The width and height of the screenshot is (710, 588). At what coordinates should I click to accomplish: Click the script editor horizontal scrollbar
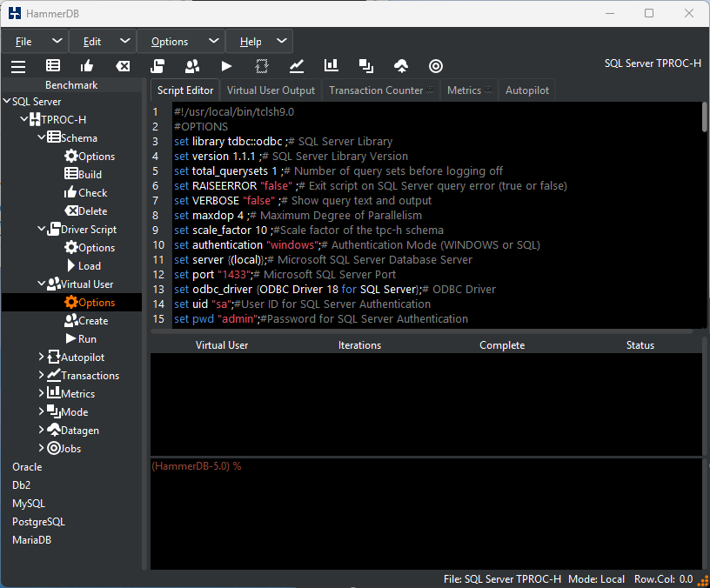point(421,331)
